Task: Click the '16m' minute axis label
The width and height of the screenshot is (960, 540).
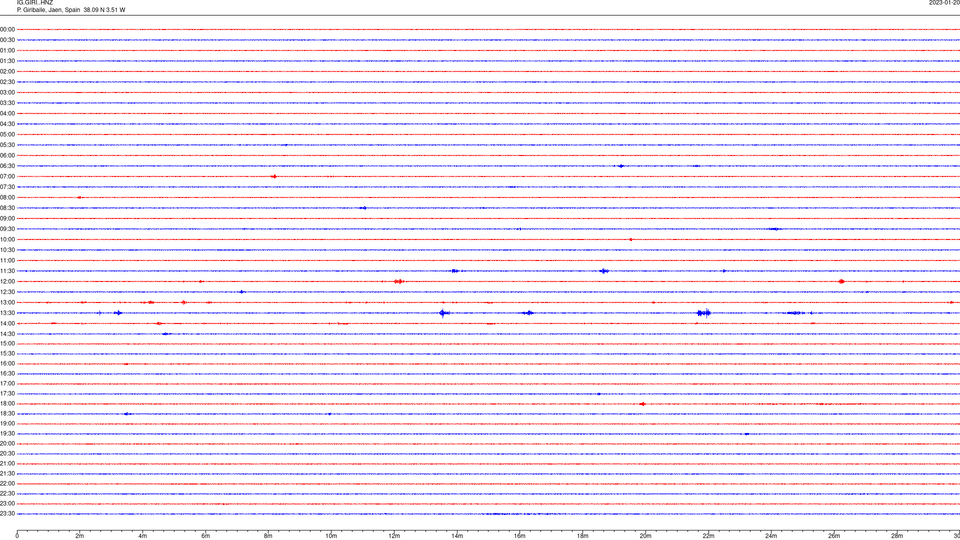Action: coord(520,536)
